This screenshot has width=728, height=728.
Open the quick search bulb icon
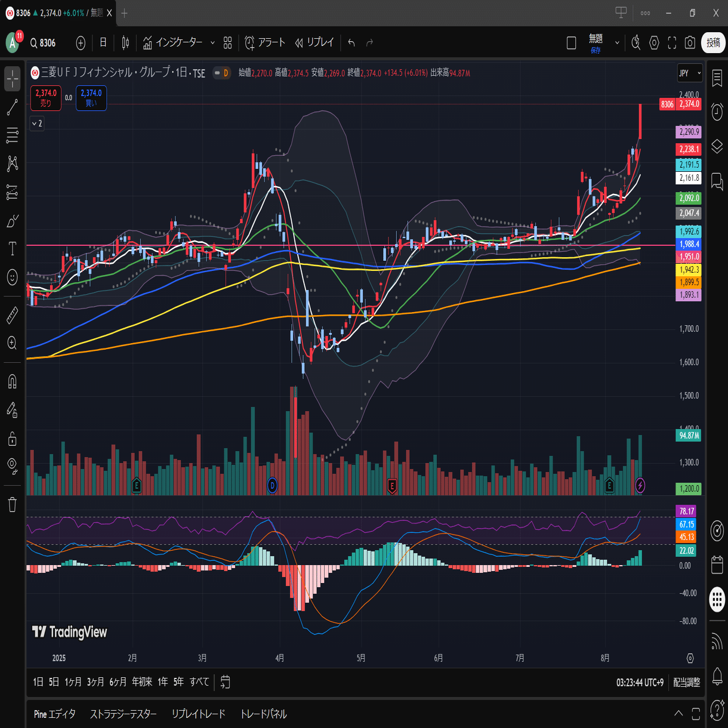[636, 42]
